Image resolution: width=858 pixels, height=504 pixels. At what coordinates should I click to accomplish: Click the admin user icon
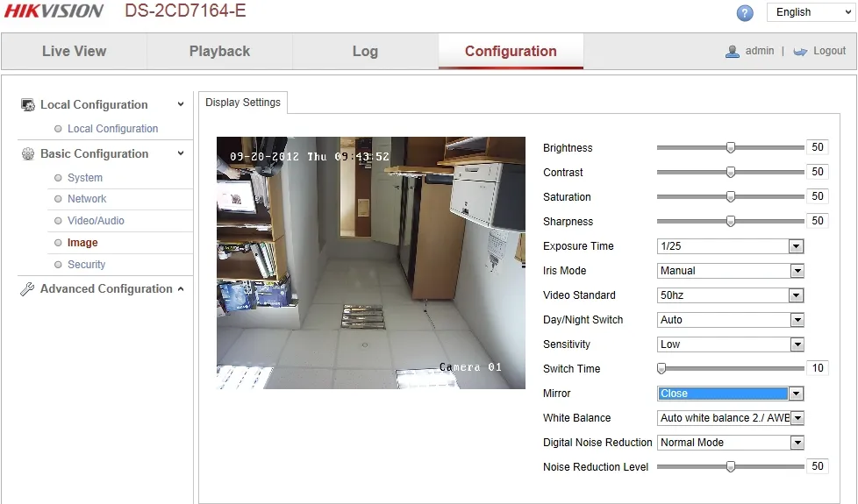733,52
